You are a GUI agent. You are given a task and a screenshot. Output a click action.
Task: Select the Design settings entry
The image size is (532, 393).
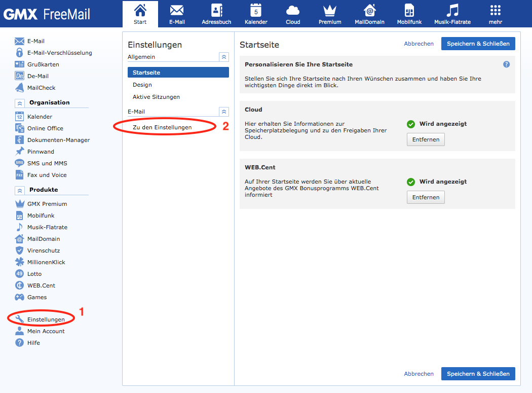[x=142, y=85]
